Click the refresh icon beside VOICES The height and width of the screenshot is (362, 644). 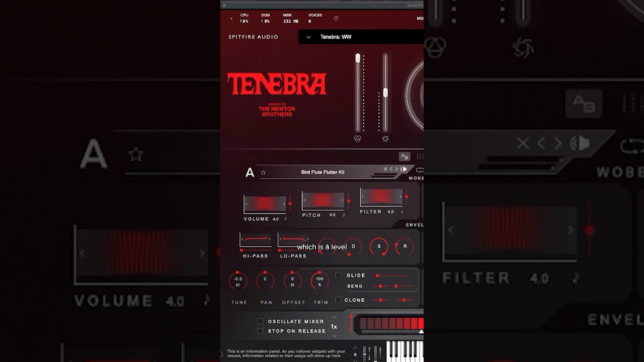tap(336, 19)
